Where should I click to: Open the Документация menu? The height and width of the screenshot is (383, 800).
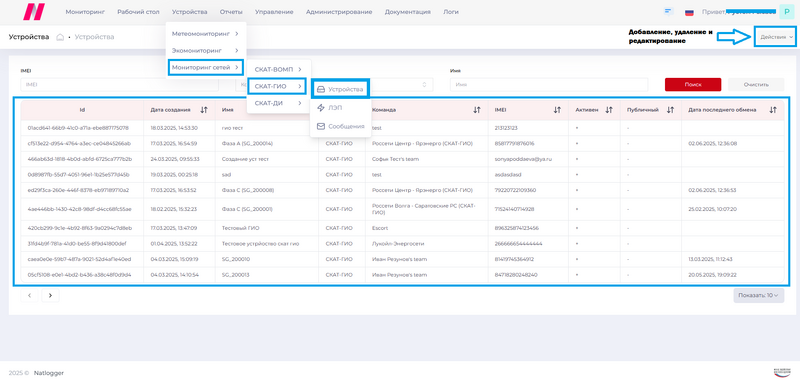(x=408, y=12)
